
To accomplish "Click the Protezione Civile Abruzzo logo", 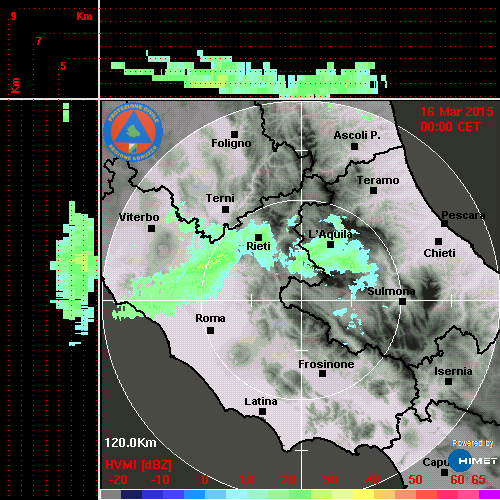I will [x=133, y=132].
